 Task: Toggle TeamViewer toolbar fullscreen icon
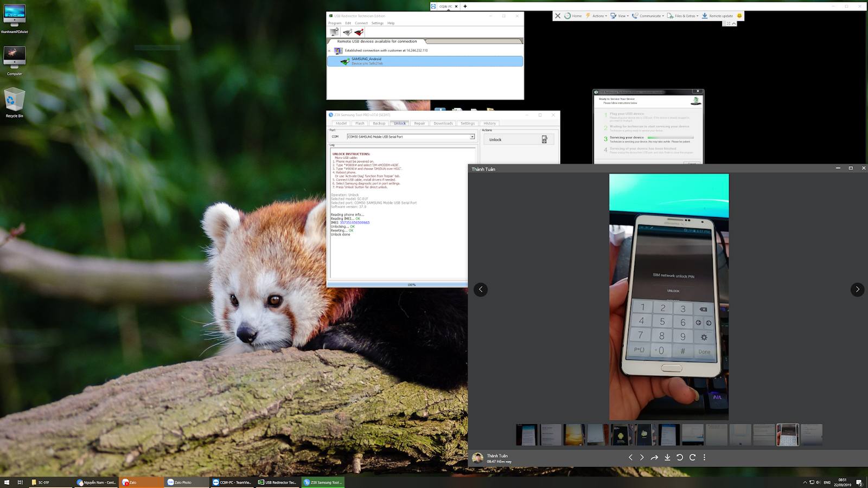coord(729,23)
